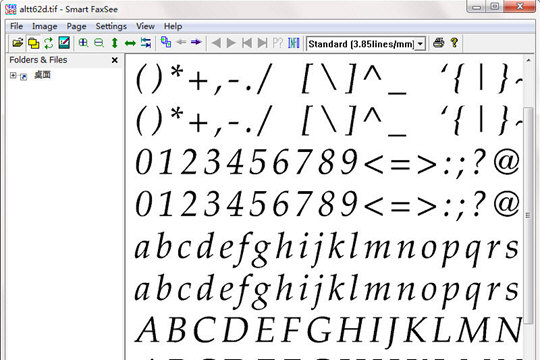Screen dimensions: 540x360
Task: Open help via yellow question mark icon
Action: (x=454, y=43)
